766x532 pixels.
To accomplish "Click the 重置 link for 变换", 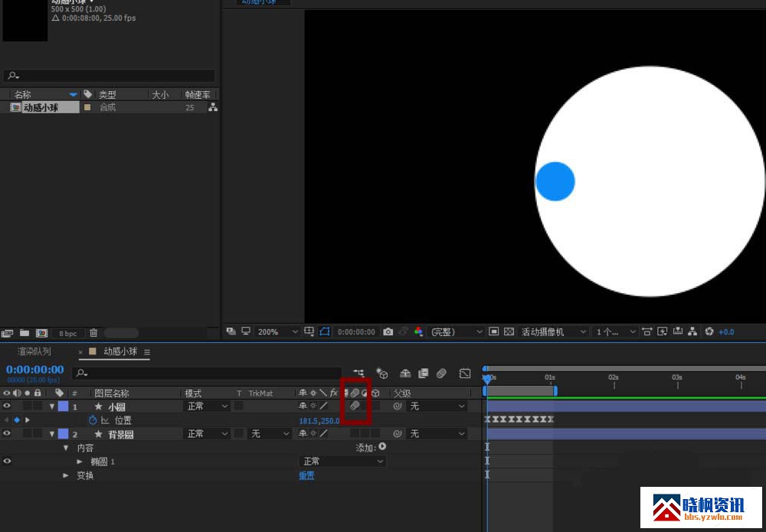I will point(306,475).
